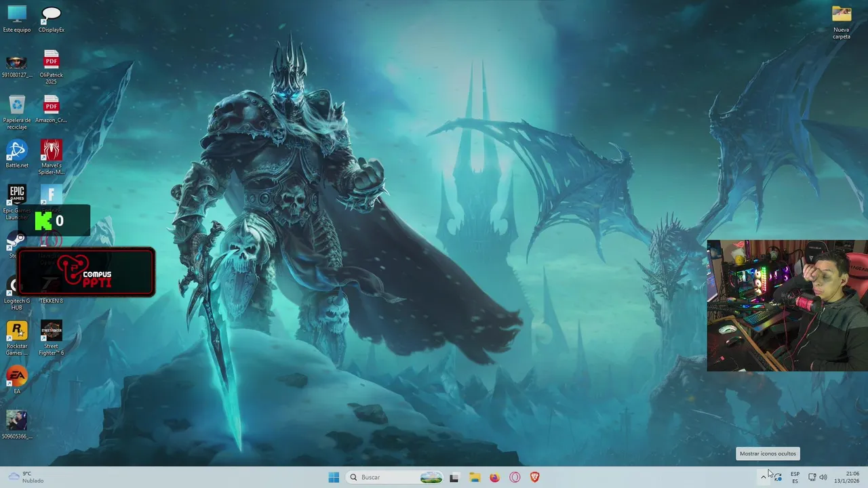Select the Este equipo desktop icon
The image size is (868, 488).
pyautogui.click(x=16, y=19)
